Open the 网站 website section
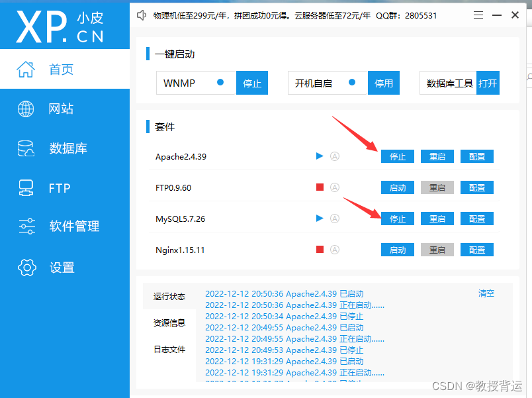 64,109
